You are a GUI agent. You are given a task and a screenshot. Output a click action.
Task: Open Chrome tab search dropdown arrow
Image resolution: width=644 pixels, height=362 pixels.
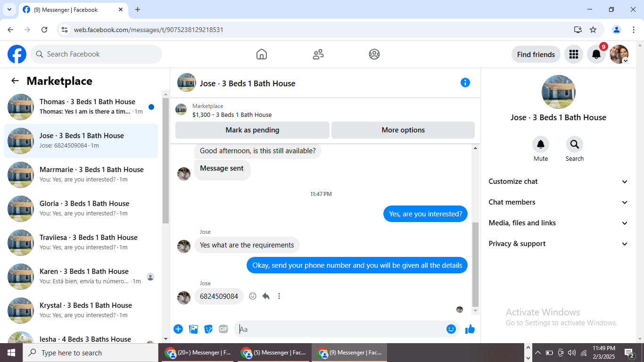tap(9, 9)
